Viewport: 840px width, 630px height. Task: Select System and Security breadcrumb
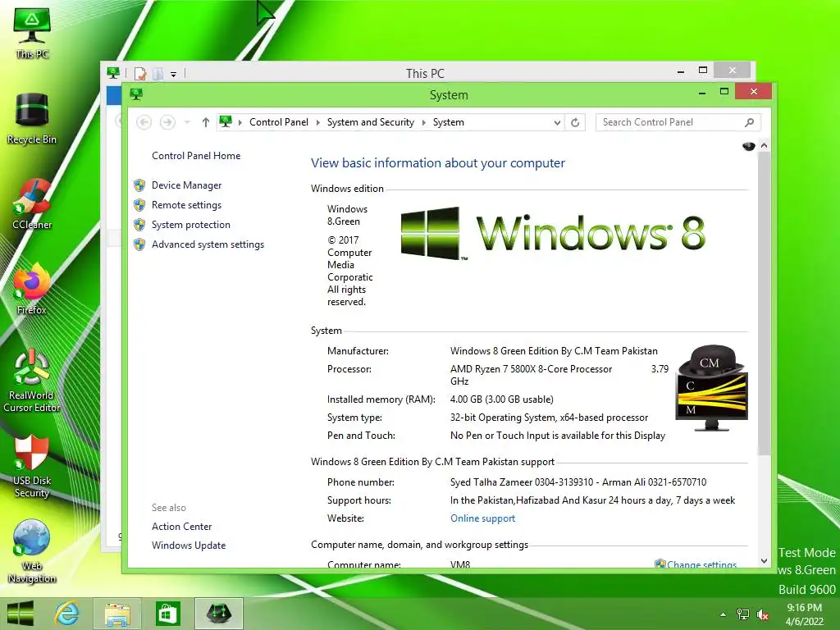tap(371, 122)
